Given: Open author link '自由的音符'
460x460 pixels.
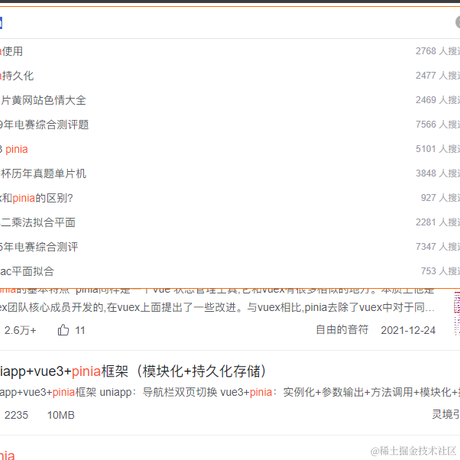Looking at the screenshot, I should click(x=342, y=330).
